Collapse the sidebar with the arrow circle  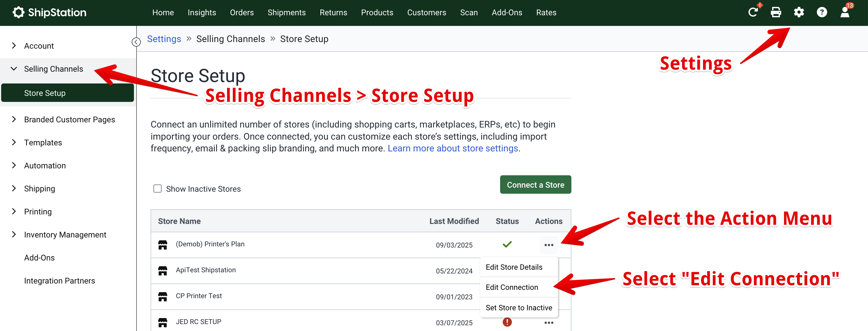click(136, 42)
